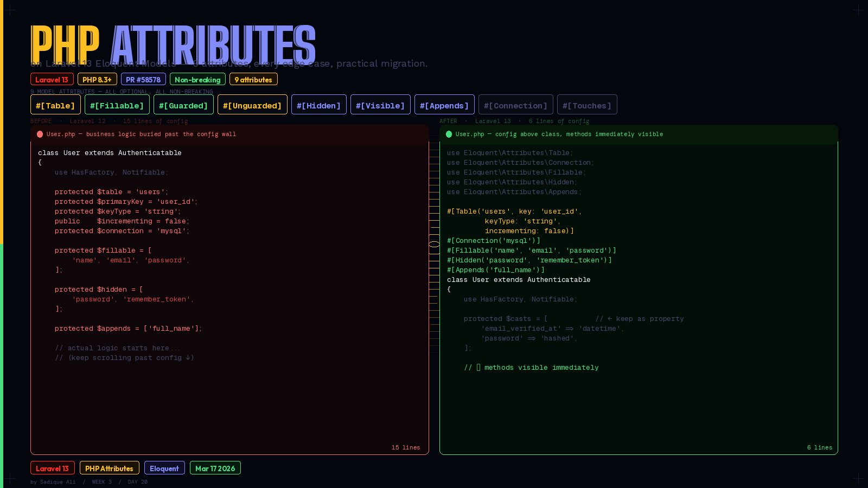The height and width of the screenshot is (488, 868).
Task: Click the #[Appends] attribute chip
Action: click(x=444, y=105)
